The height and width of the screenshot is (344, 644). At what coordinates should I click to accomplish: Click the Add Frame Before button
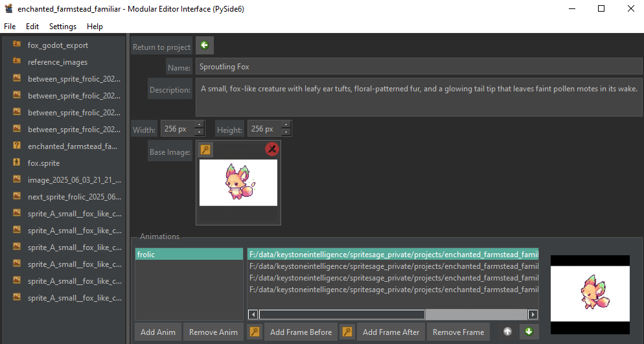point(301,332)
